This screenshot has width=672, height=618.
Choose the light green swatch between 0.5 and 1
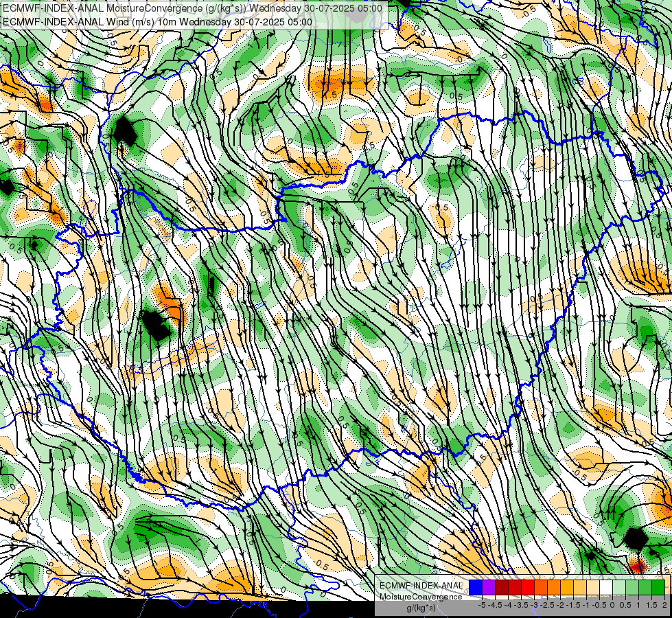pyautogui.click(x=632, y=588)
